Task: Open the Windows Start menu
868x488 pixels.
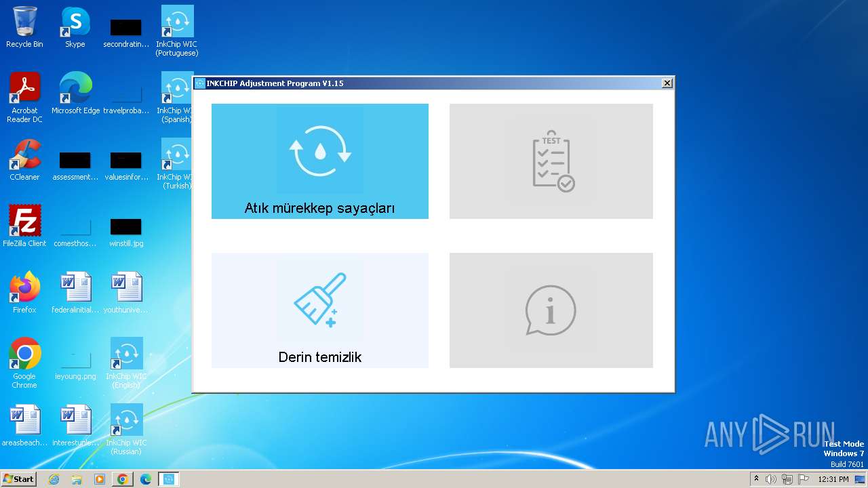Action: [x=18, y=479]
